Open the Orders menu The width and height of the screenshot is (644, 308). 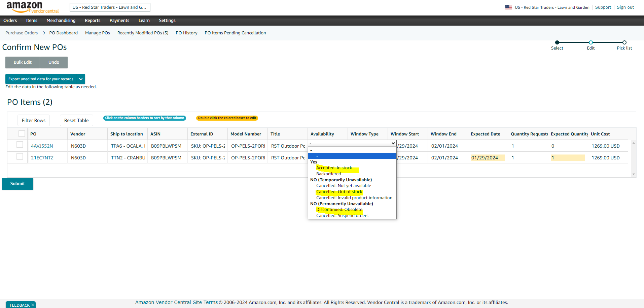click(x=10, y=21)
